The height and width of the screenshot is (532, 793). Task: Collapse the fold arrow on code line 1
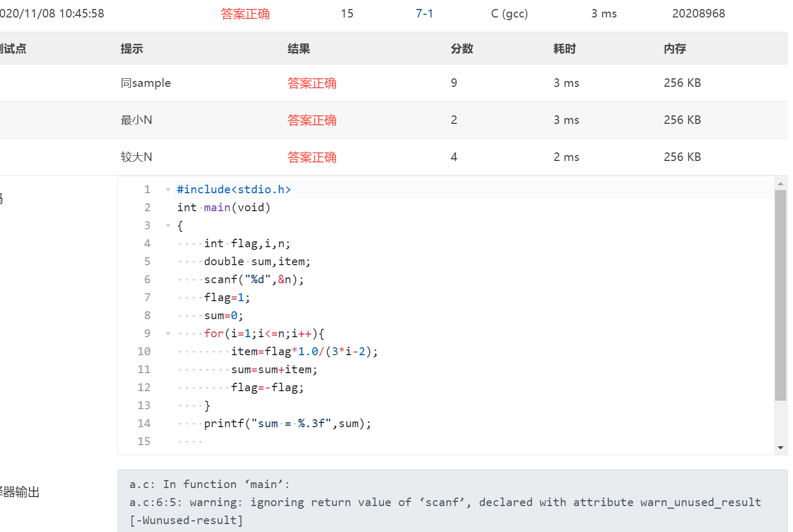(x=168, y=190)
